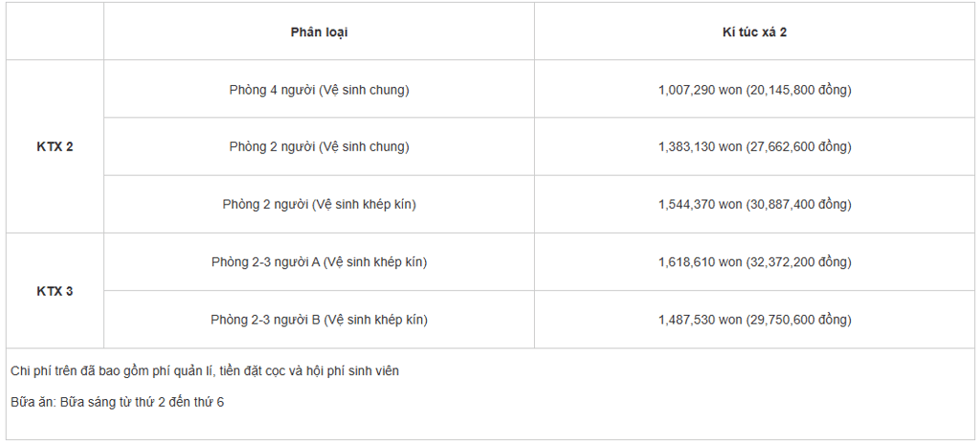Select the "KTX 3" row label
980x443 pixels.
tap(55, 291)
